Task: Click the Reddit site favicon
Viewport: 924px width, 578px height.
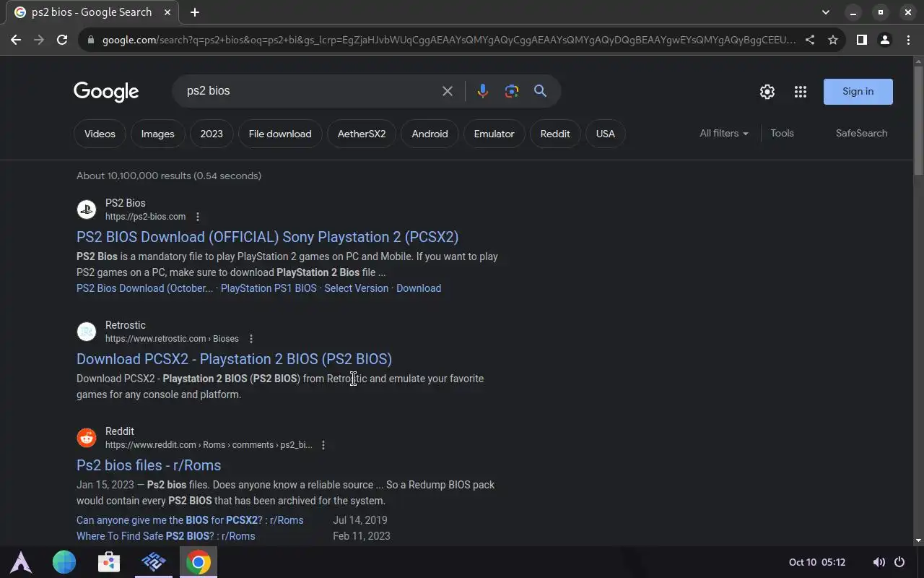Action: click(87, 438)
